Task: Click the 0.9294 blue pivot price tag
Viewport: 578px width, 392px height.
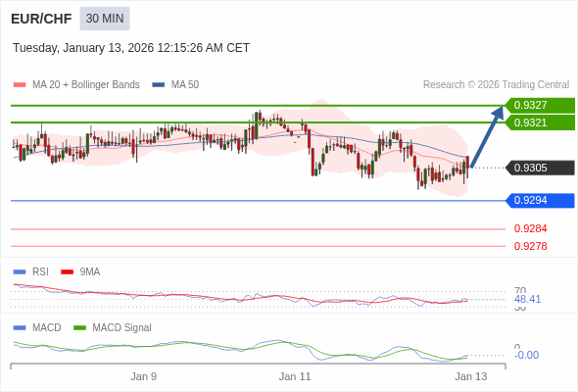Action: [540, 201]
